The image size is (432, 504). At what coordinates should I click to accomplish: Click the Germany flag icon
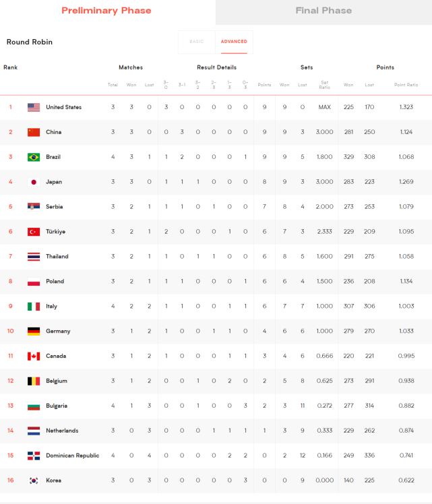(x=34, y=331)
